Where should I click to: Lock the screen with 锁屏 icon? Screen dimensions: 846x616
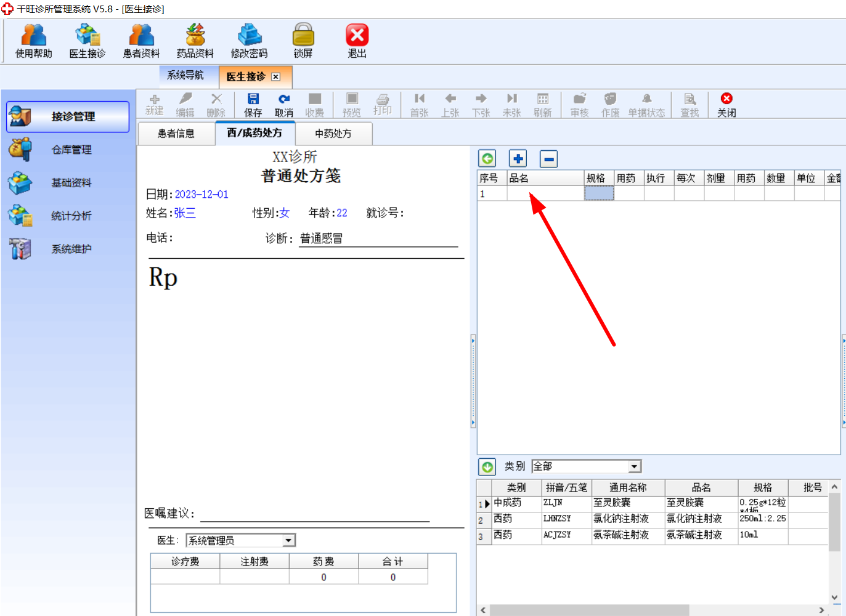pos(303,41)
